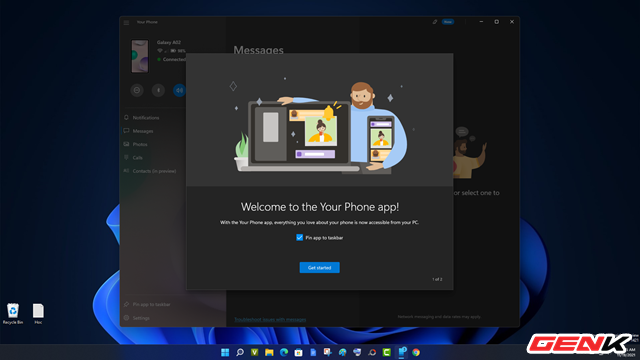Click the blue badge in the title bar
Screen dimensions: 640x360
[x=448, y=22]
